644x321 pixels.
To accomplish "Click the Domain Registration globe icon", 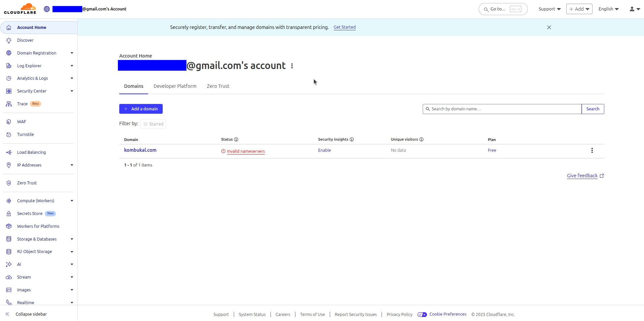I will [x=9, y=53].
